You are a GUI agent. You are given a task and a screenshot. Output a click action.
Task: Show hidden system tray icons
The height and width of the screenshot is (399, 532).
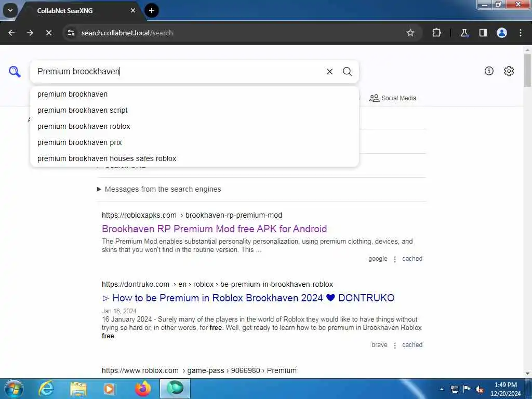tap(442, 389)
